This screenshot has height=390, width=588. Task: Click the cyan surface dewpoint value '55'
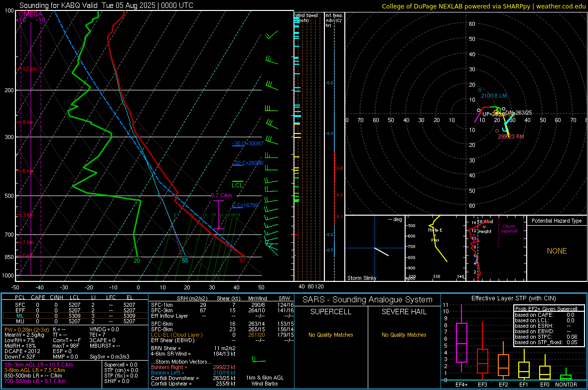pos(185,260)
